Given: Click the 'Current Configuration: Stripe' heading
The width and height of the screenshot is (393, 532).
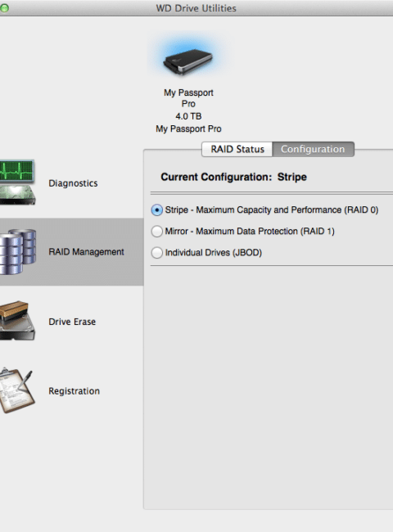Looking at the screenshot, I should (x=234, y=177).
